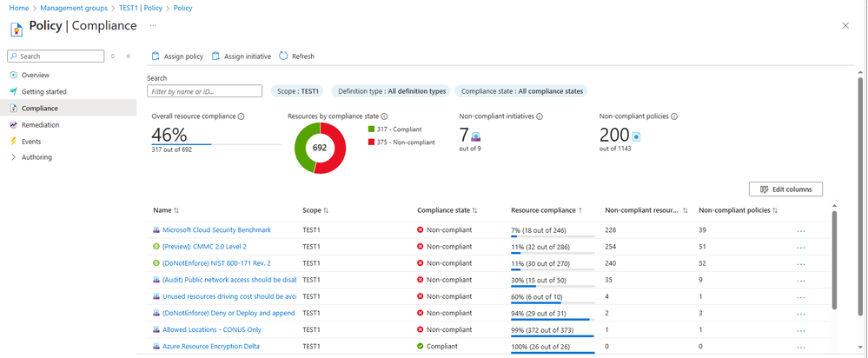The width and height of the screenshot is (868, 358).
Task: Expand the Authoring section chevron
Action: click(13, 157)
